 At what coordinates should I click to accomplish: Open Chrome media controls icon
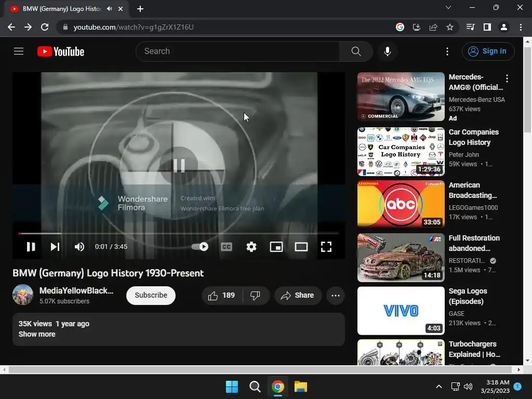tap(470, 27)
